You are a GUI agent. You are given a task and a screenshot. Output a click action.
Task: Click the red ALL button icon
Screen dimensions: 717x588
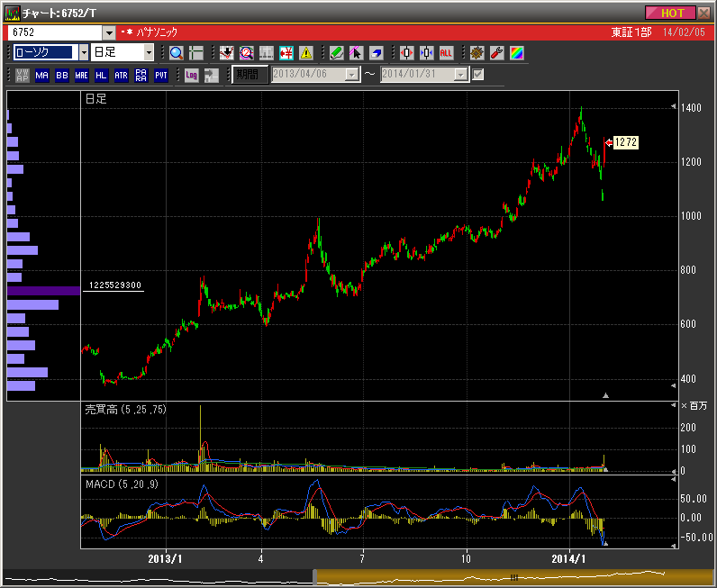(x=446, y=53)
